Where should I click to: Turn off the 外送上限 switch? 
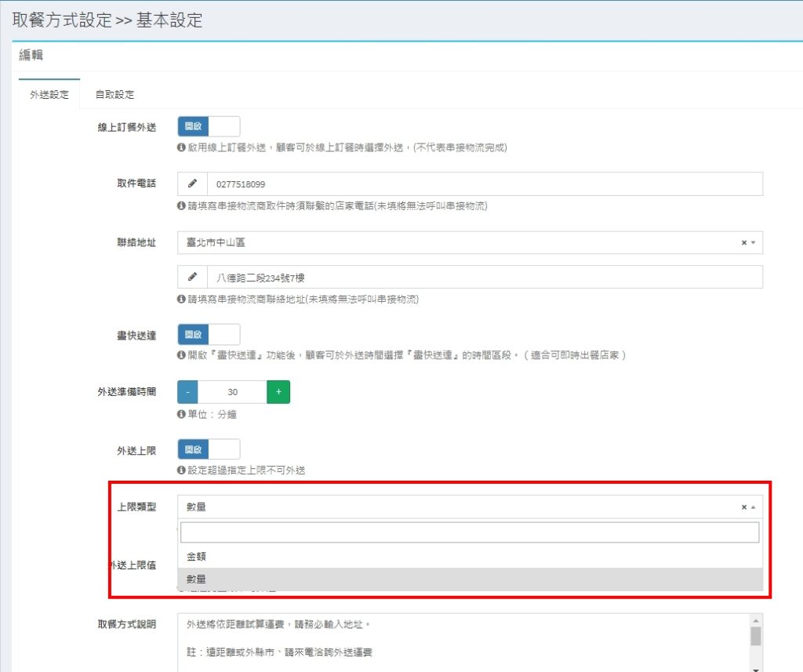[209, 449]
